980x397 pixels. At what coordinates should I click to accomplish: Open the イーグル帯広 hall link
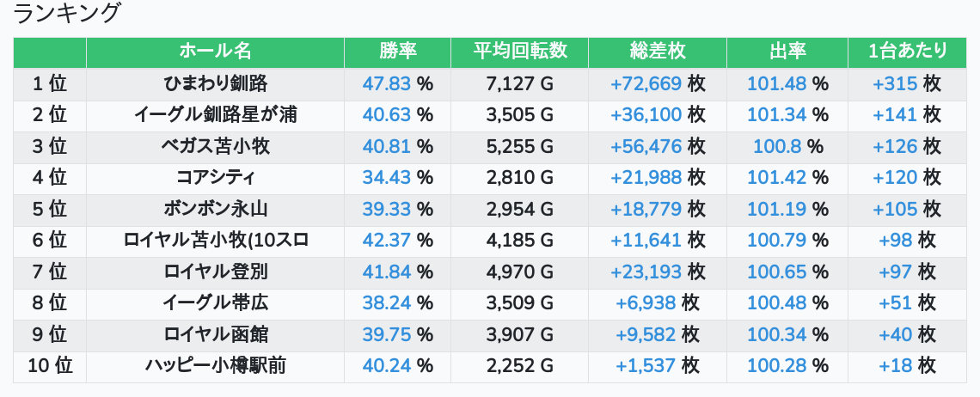tap(215, 303)
